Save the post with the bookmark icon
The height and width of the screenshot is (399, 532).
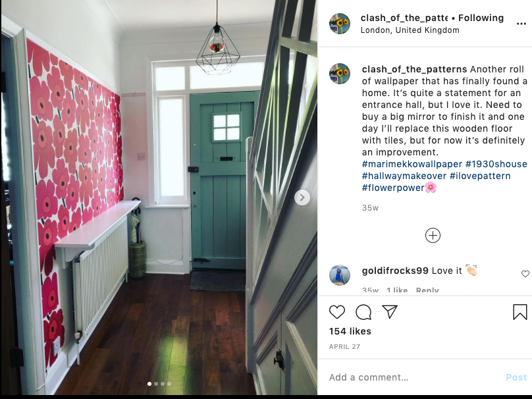(x=519, y=312)
